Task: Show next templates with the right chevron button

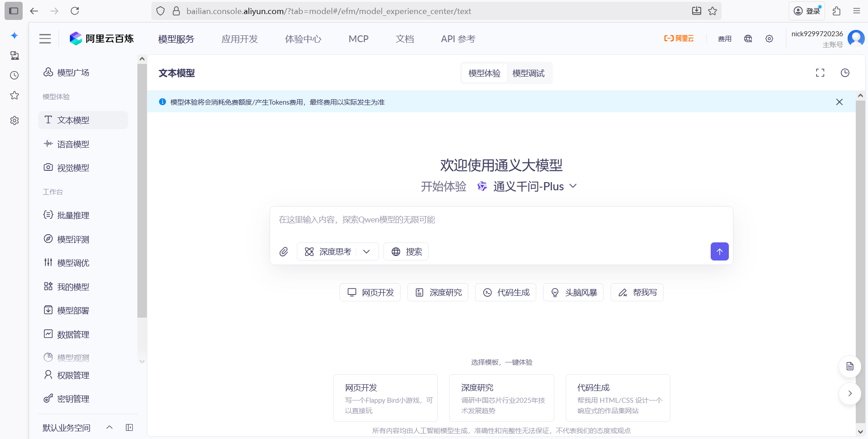Action: point(850,393)
